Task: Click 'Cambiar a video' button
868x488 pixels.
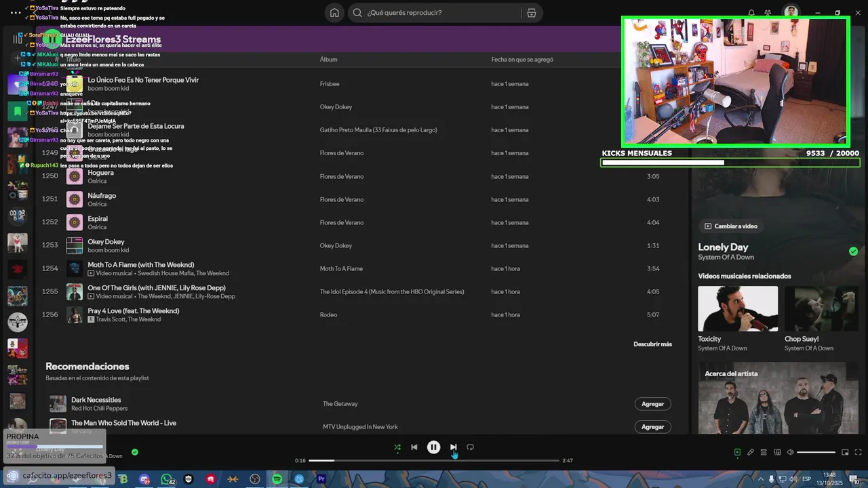Action: 730,226
